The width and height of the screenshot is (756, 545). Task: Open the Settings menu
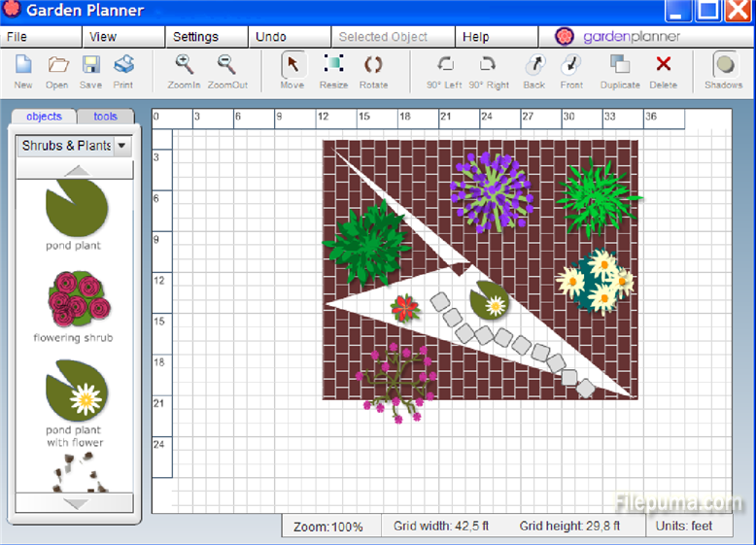195,37
